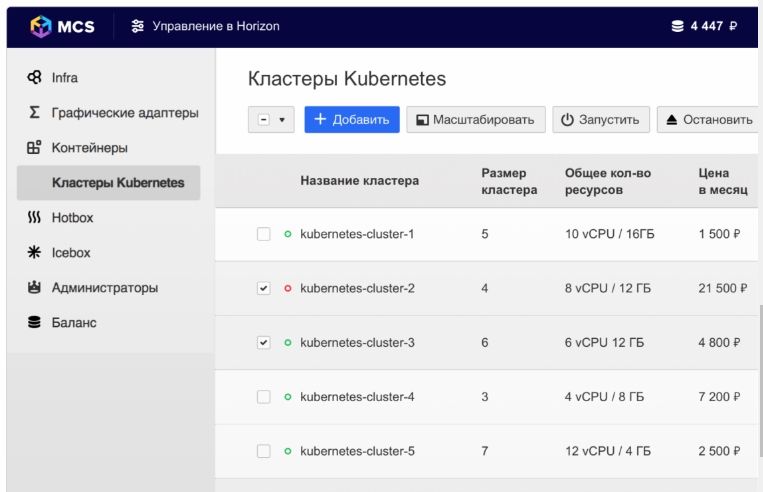This screenshot has height=492, width=763.
Task: Open kubernetes-cluster-4 name
Action: [357, 397]
